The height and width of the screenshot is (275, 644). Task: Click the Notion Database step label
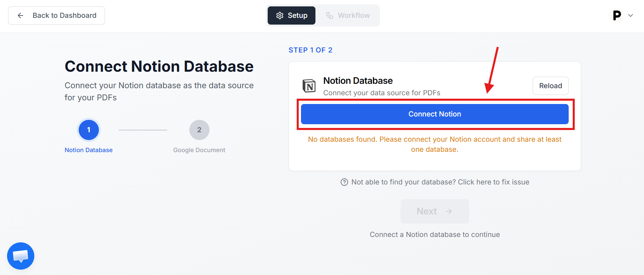pos(88,150)
